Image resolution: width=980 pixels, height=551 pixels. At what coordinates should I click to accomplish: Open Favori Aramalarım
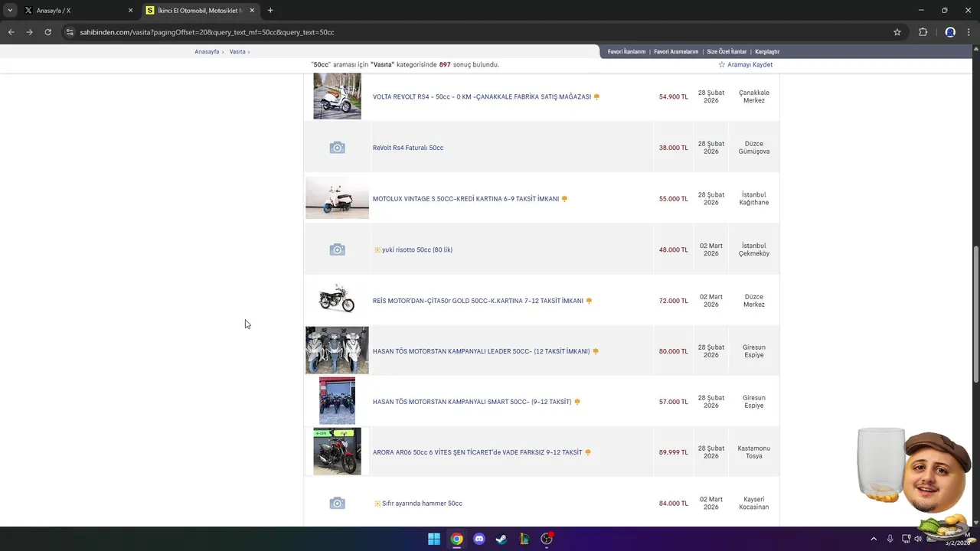click(676, 51)
